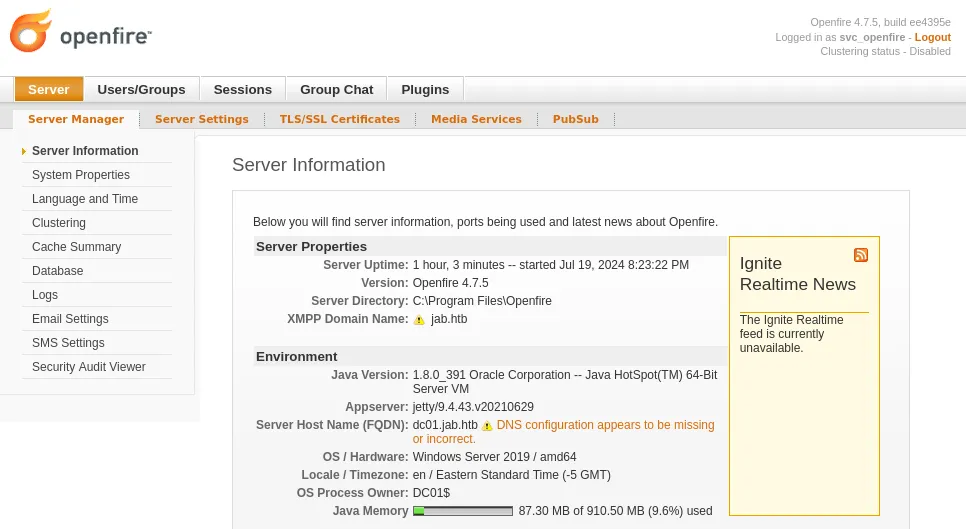Click the jetty/9.4.43.v20210629 value
Image resolution: width=966 pixels, height=529 pixels.
click(473, 406)
